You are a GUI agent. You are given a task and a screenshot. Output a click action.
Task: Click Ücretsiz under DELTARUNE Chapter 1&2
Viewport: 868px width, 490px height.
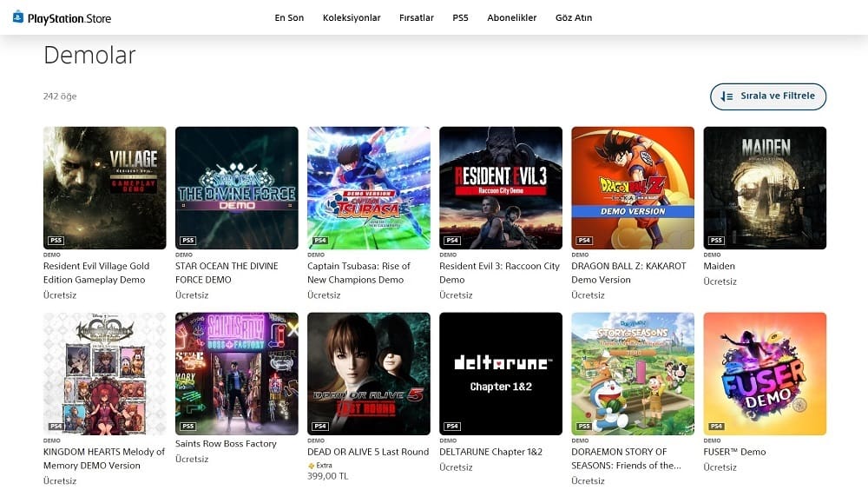tap(456, 467)
